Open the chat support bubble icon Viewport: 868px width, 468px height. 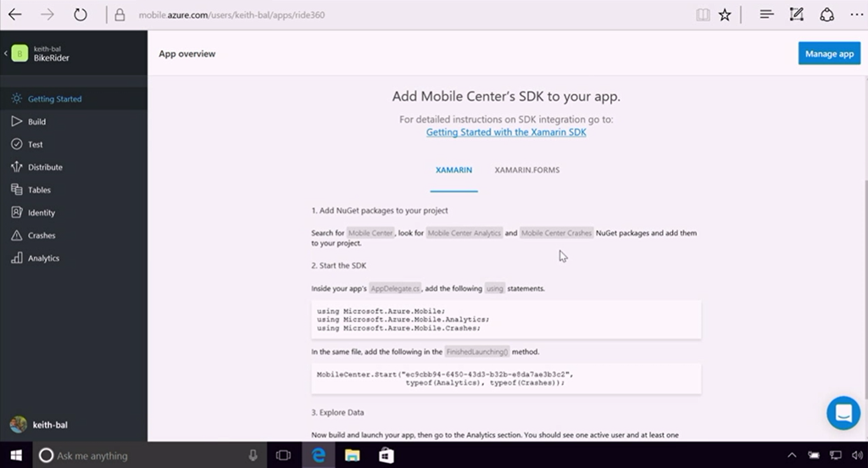click(843, 413)
